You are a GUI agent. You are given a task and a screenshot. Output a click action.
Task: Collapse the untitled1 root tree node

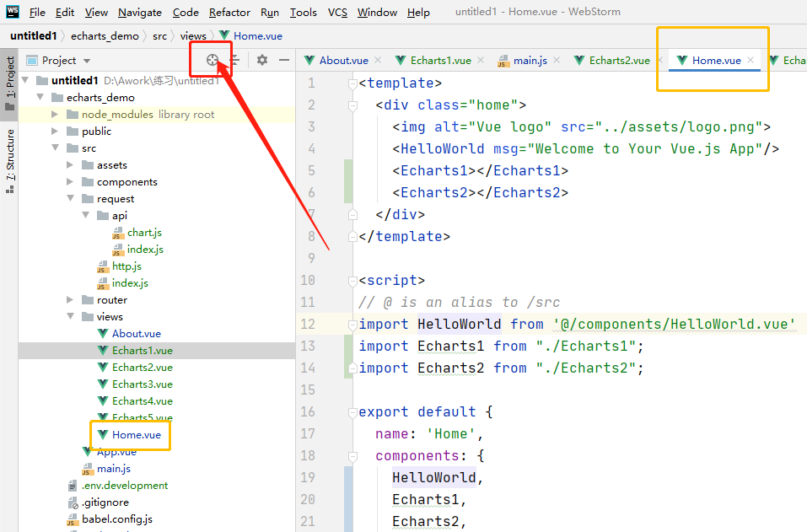point(24,80)
